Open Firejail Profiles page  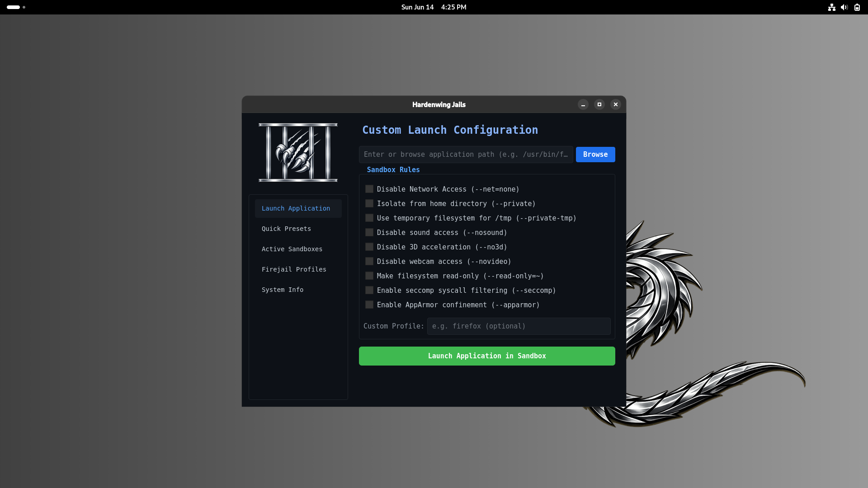click(x=298, y=269)
